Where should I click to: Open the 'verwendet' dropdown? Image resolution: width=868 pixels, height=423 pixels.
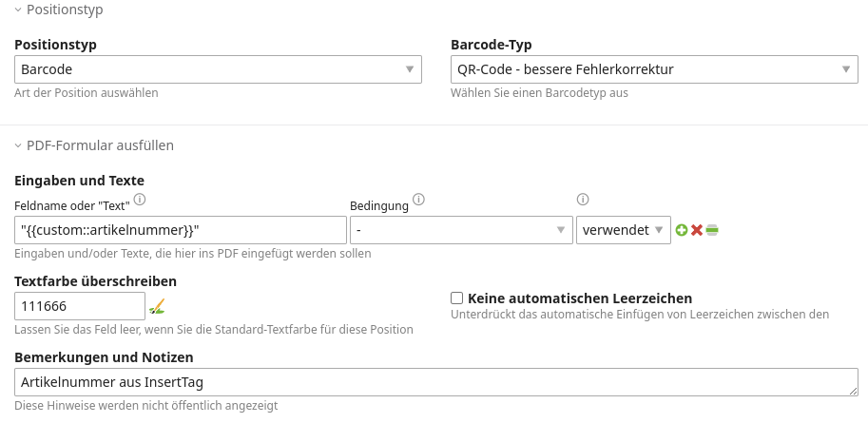[622, 230]
